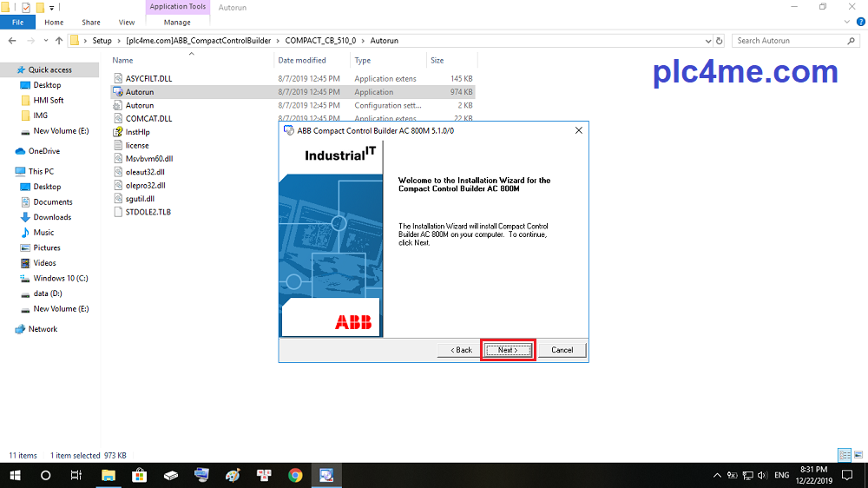Sort files by Date modified column
Viewport: 868px width, 488px height.
(x=302, y=61)
